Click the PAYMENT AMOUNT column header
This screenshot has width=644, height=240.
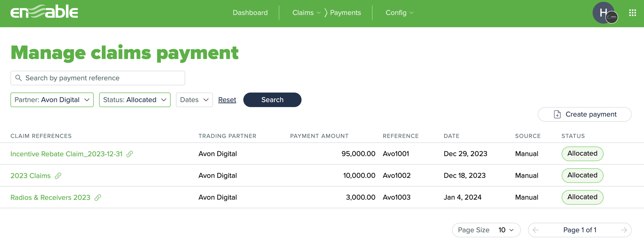(319, 136)
